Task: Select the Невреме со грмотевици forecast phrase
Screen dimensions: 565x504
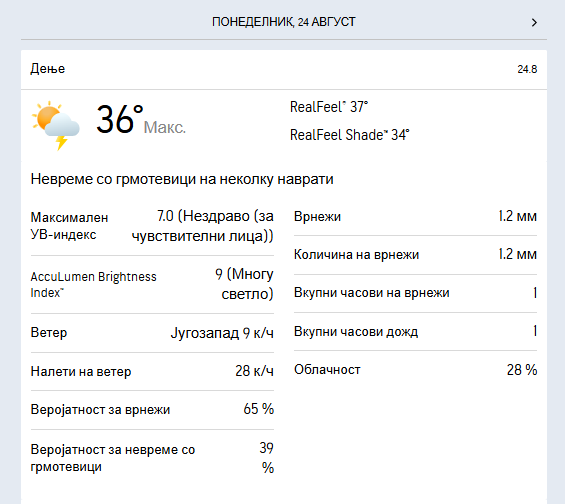Action: [182, 179]
